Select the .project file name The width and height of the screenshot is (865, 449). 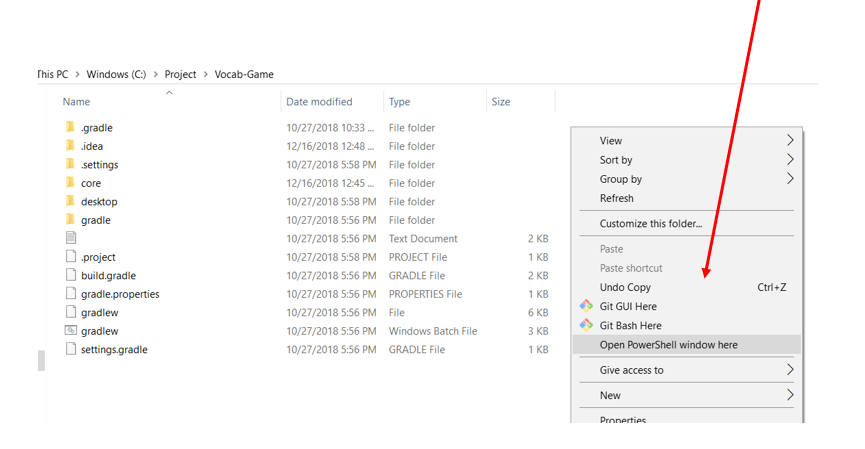(x=98, y=258)
